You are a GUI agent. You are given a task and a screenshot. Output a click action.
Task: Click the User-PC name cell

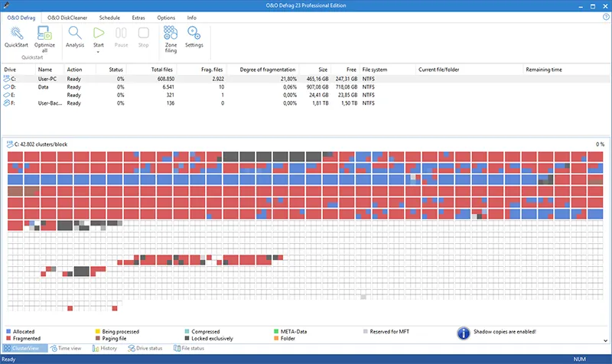pos(47,79)
